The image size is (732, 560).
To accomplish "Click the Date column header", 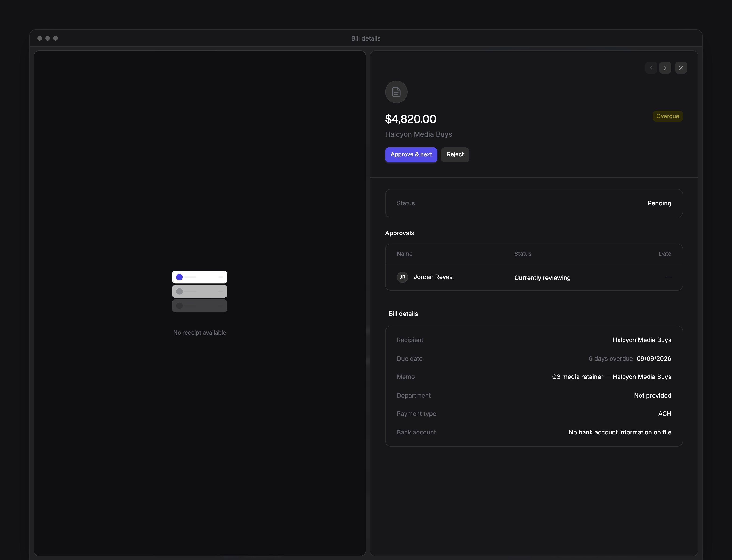I will point(665,254).
